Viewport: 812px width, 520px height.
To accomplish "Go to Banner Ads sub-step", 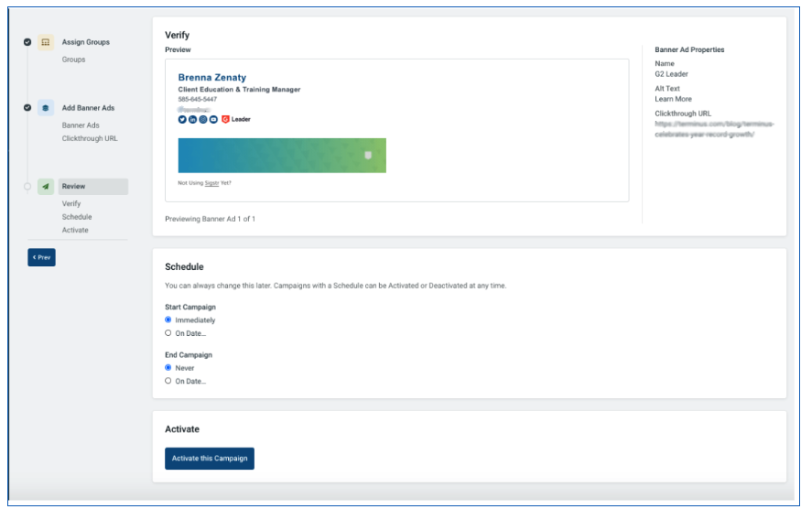I will click(81, 125).
